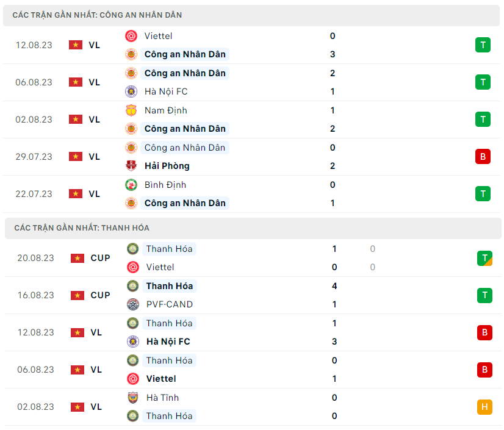Select the Thanh Hóa recent matches header
Screen dimensions: 504x430
[x=82, y=228]
